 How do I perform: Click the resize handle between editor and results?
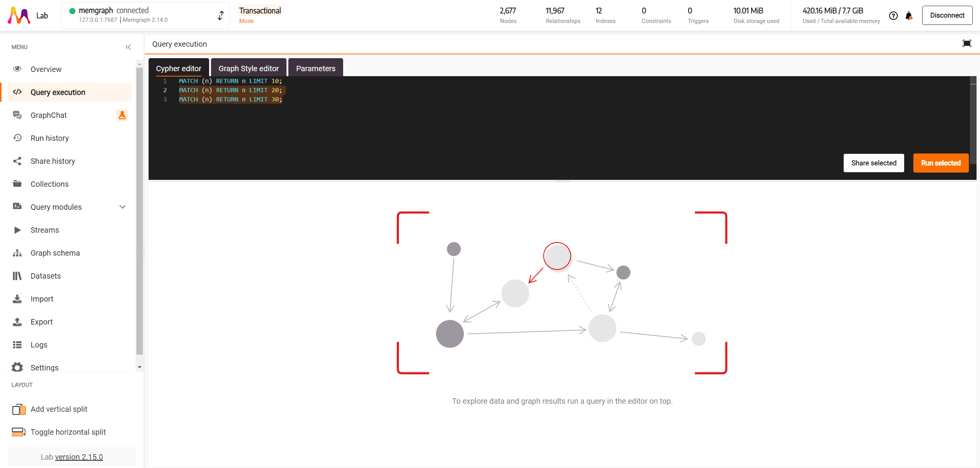point(562,181)
